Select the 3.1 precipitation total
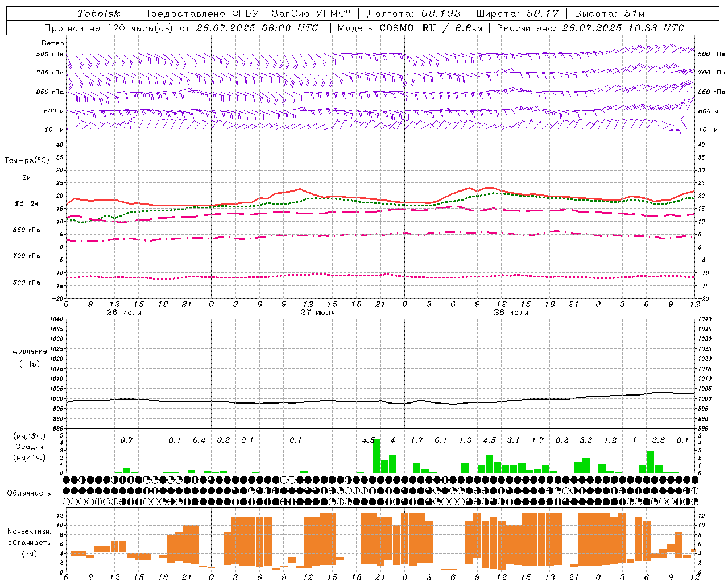The height and width of the screenshot is (582, 728). [x=514, y=440]
